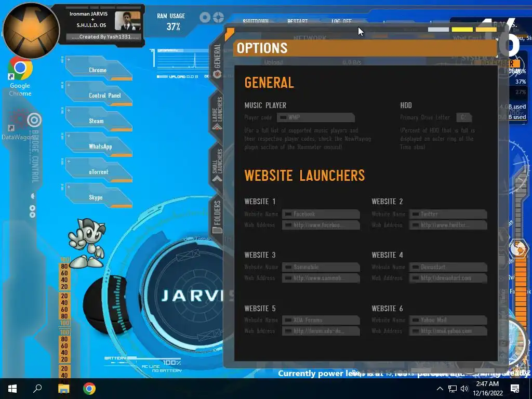Image resolution: width=532 pixels, height=399 pixels.
Task: Edit Website 2 name field Twitter
Action: click(x=448, y=214)
